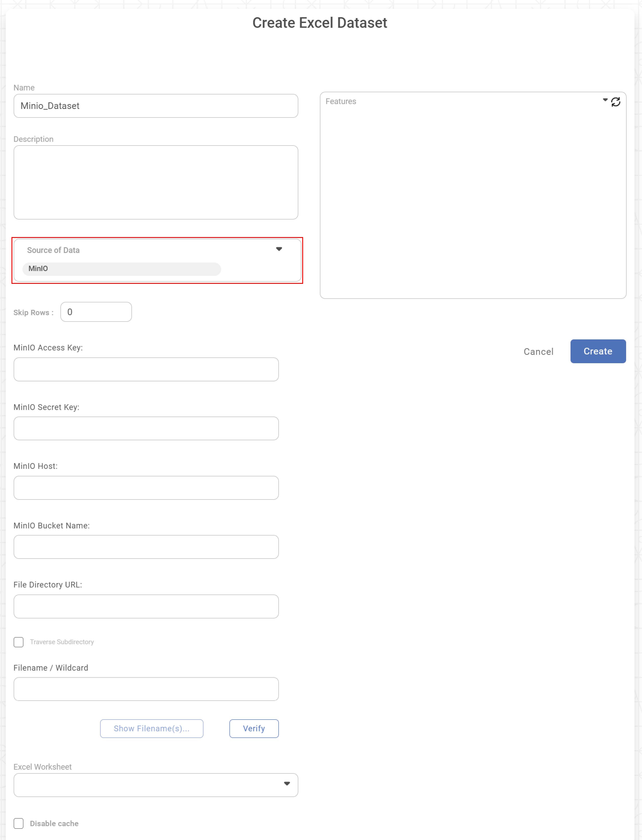Viewport: 642px width, 840px height.
Task: Focus the File Directory URL field
Action: pyautogui.click(x=146, y=606)
